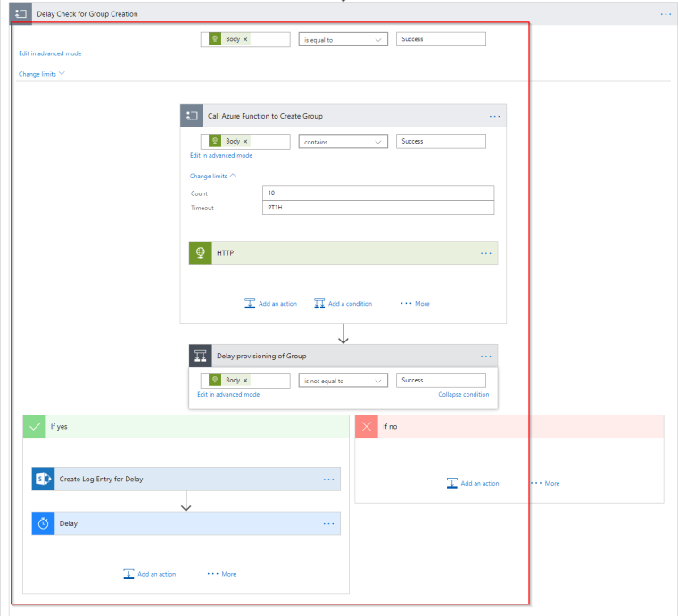
Task: Click More in the If no branch
Action: click(545, 483)
